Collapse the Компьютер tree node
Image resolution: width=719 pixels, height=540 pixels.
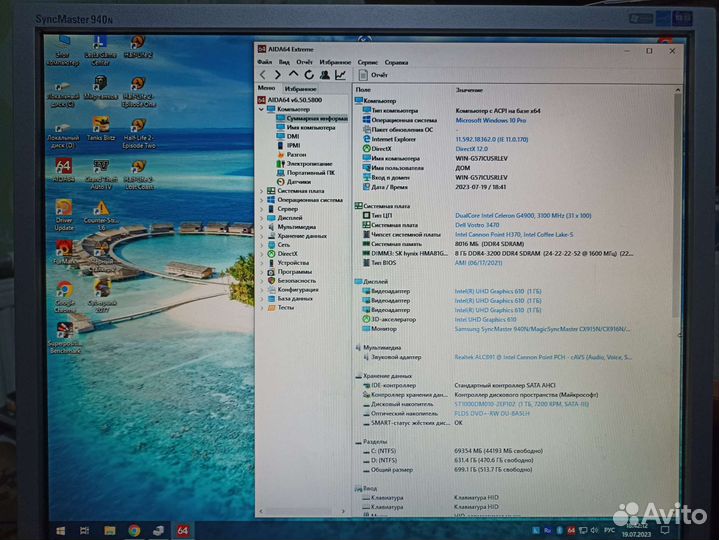click(261, 110)
